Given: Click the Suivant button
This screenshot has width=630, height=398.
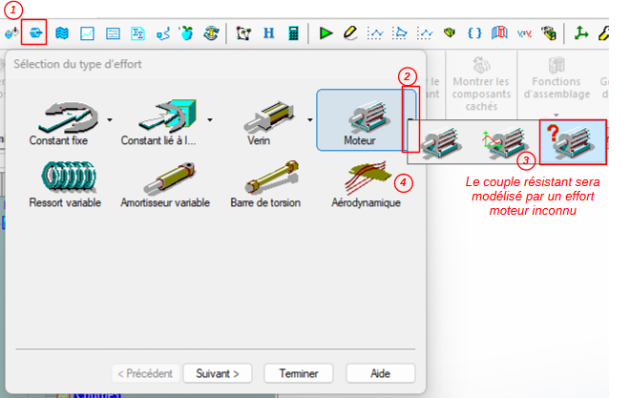Looking at the screenshot, I should tap(217, 374).
